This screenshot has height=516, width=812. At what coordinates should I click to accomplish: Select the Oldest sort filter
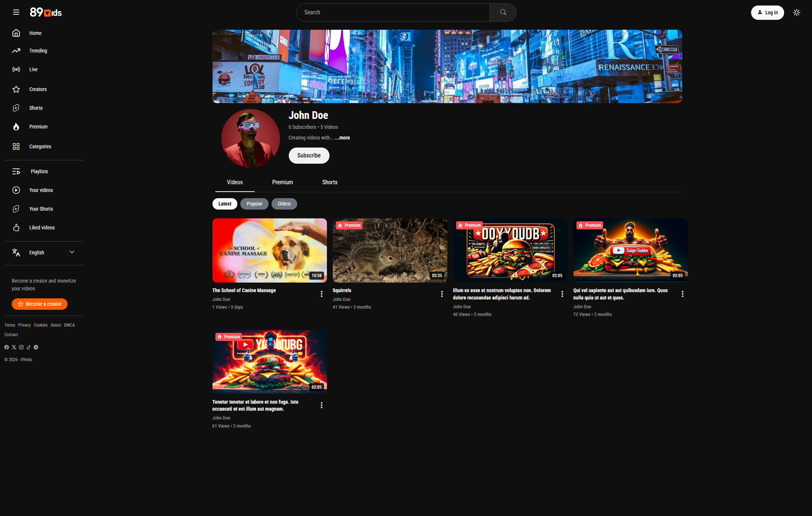284,204
